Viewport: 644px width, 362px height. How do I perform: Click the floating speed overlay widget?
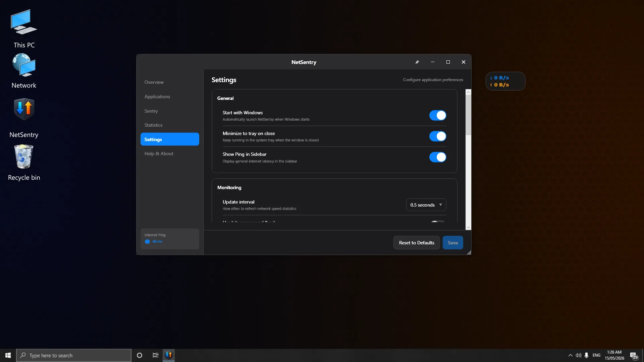[x=505, y=81]
